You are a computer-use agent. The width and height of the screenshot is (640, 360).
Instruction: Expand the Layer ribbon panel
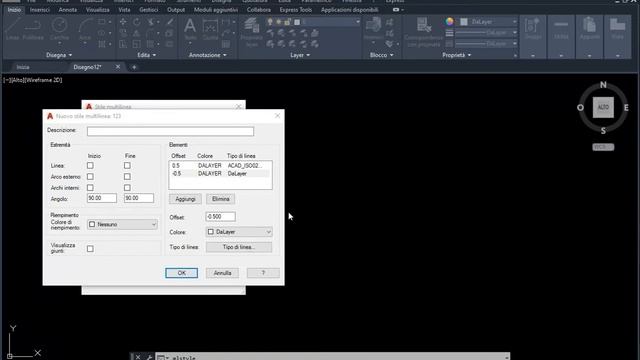pyautogui.click(x=300, y=55)
